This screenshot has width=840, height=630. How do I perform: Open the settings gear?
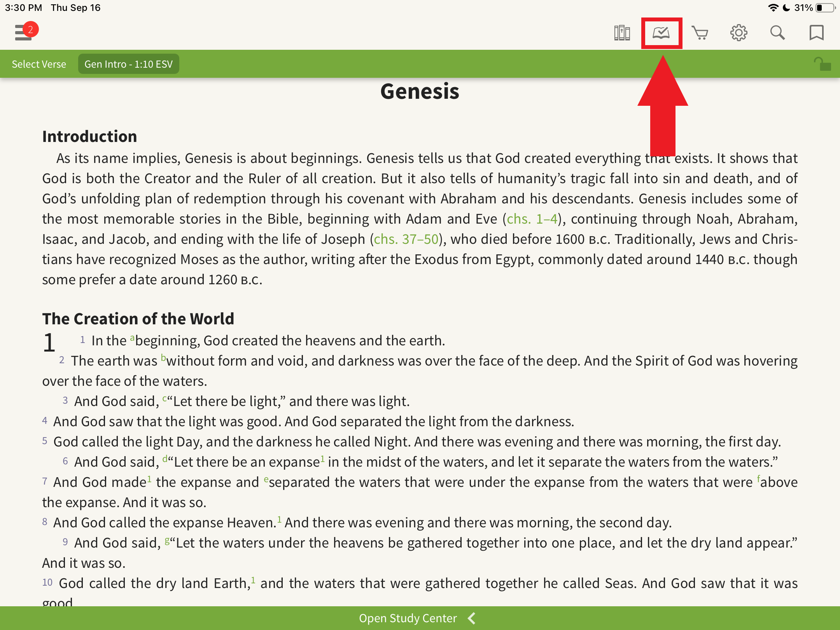click(x=738, y=33)
